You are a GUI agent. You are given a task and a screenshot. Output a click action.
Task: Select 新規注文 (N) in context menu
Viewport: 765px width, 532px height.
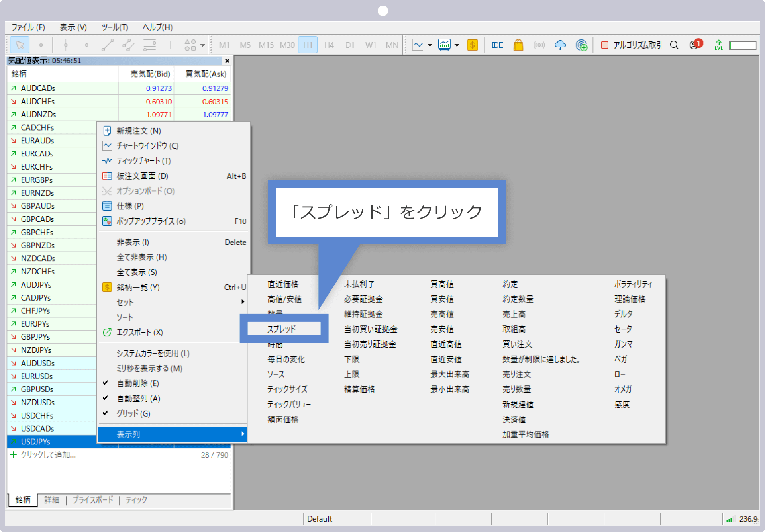point(174,131)
